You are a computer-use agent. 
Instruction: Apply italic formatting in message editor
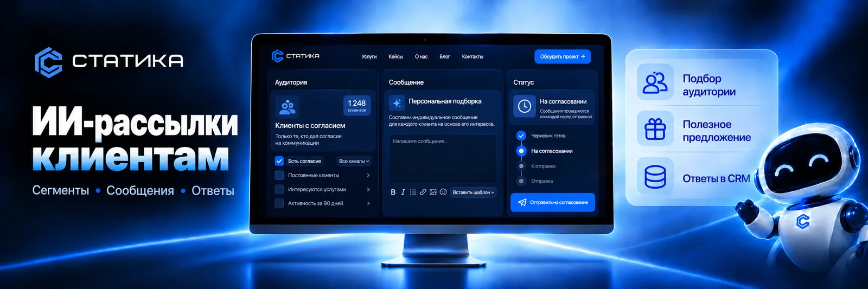click(x=403, y=192)
